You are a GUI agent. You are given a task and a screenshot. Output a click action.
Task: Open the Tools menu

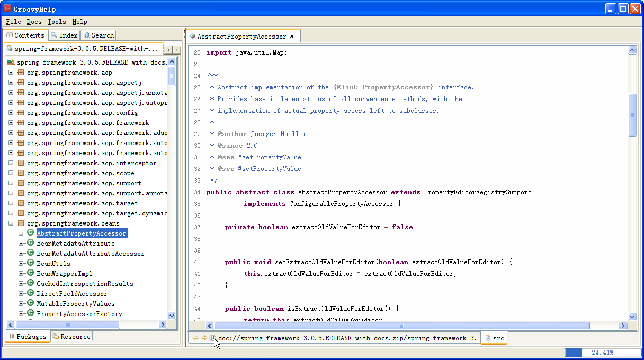coord(57,22)
